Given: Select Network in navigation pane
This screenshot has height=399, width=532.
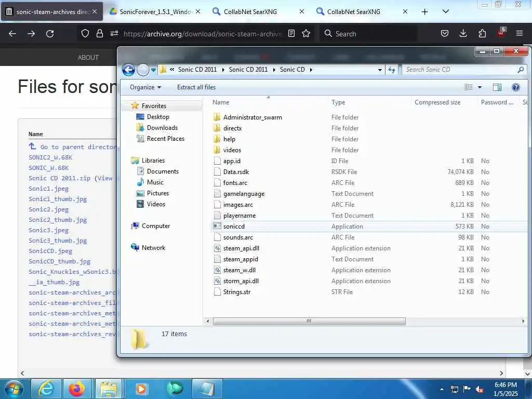Looking at the screenshot, I should [153, 248].
